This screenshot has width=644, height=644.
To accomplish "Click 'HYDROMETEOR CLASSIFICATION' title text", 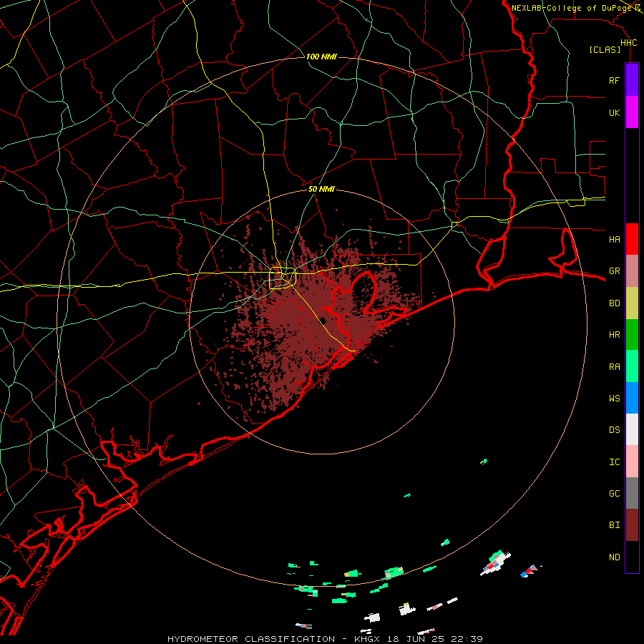I will point(251,639).
